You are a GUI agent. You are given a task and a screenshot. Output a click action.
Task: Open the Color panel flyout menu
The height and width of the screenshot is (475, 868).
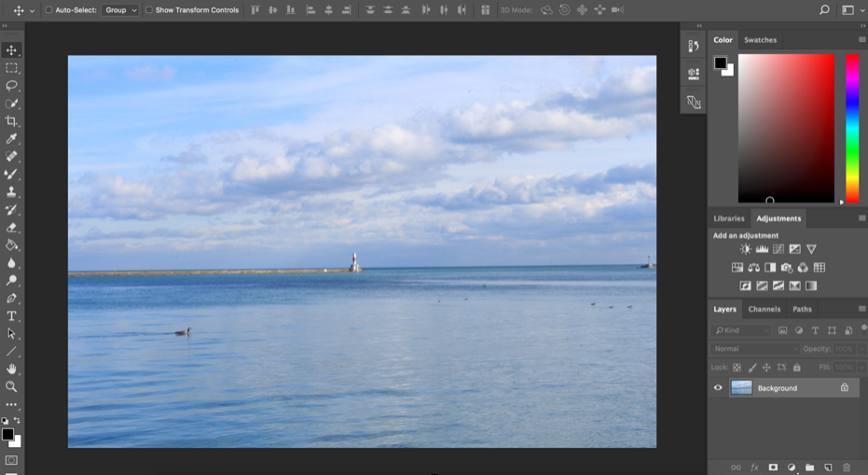861,40
